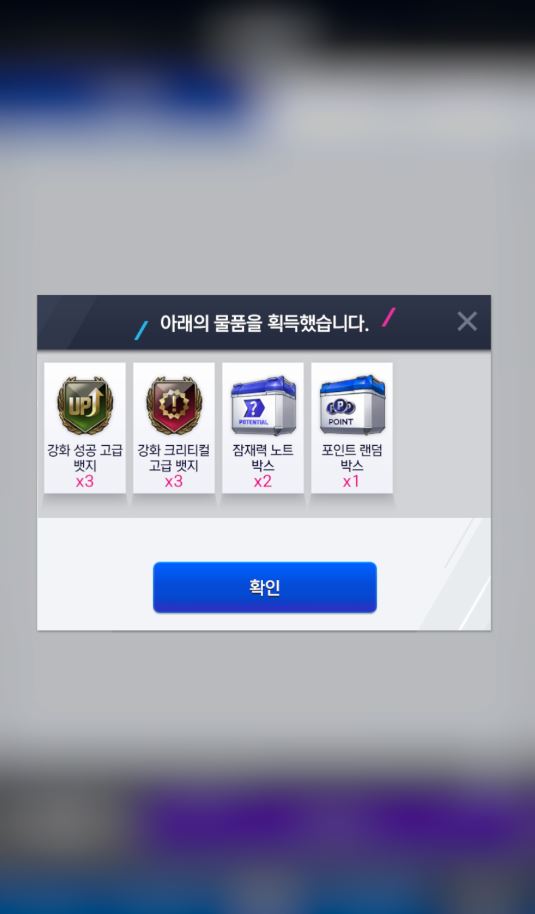Tap the green UP enhancement success badge icon
This screenshot has height=914, width=535.
point(85,405)
